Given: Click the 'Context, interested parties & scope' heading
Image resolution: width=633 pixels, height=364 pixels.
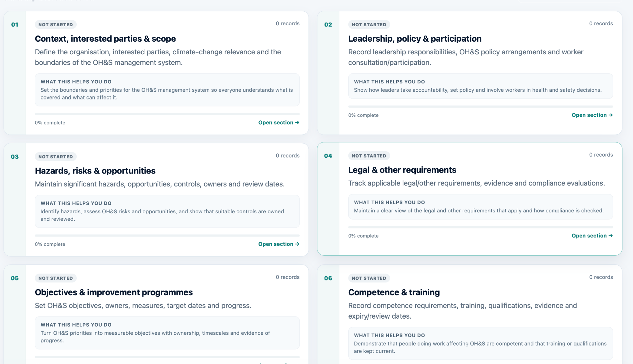Looking at the screenshot, I should click(x=105, y=39).
